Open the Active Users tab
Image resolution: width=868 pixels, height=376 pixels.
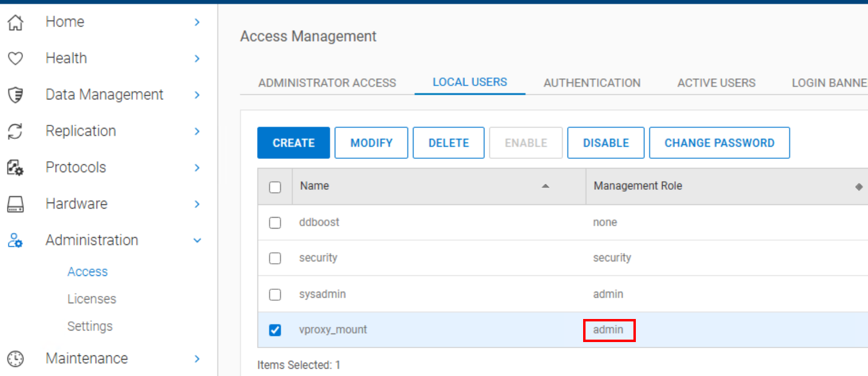point(716,83)
